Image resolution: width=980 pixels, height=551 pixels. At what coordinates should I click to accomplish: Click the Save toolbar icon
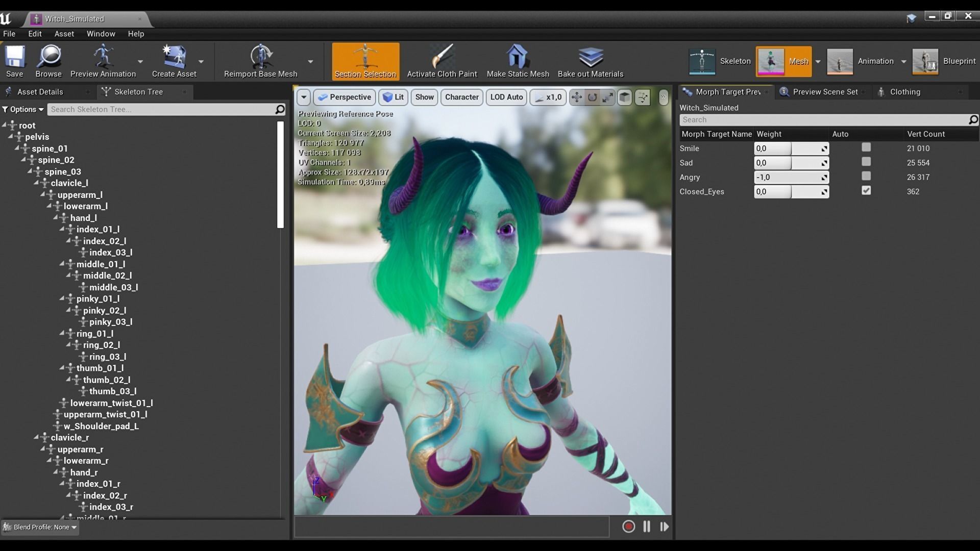pos(15,57)
